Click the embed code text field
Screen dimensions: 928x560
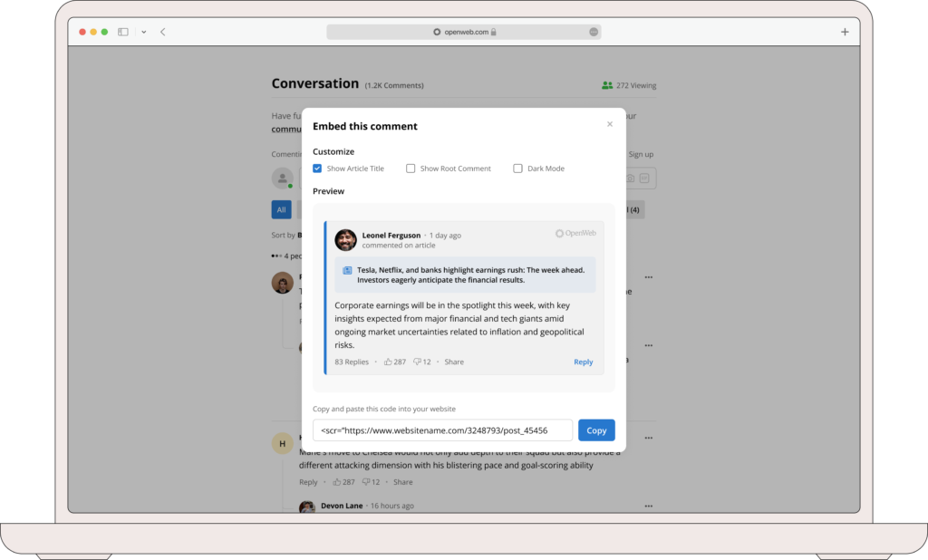(x=442, y=430)
